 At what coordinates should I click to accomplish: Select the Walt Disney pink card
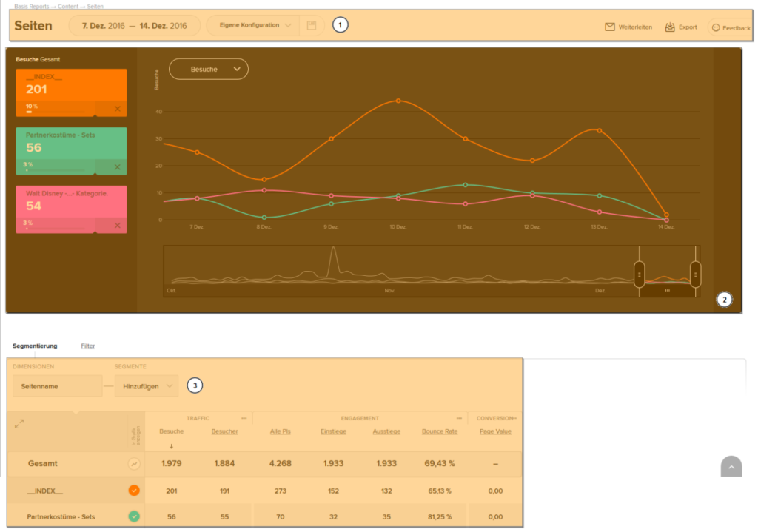72,209
